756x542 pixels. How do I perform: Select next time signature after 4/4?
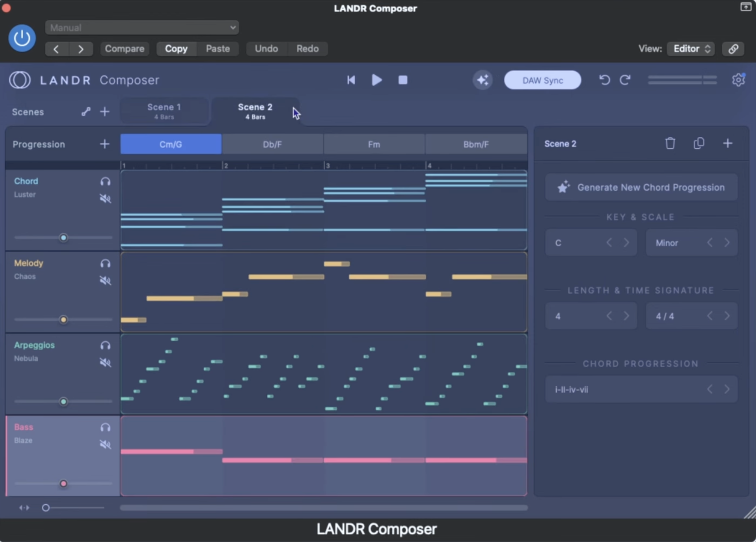[x=727, y=316]
